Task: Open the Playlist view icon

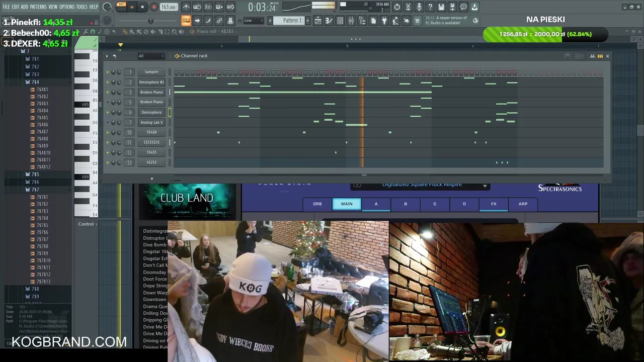Action: pyautogui.click(x=318, y=21)
